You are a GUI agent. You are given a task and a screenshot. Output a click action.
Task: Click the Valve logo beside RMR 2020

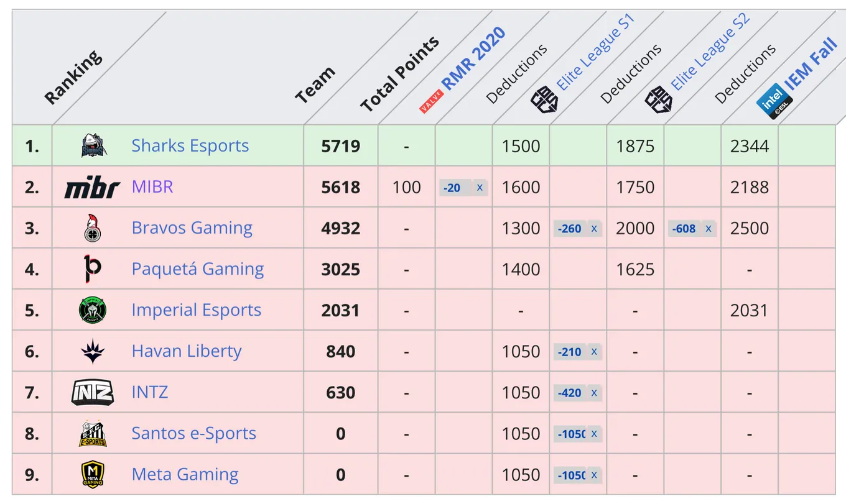click(431, 102)
